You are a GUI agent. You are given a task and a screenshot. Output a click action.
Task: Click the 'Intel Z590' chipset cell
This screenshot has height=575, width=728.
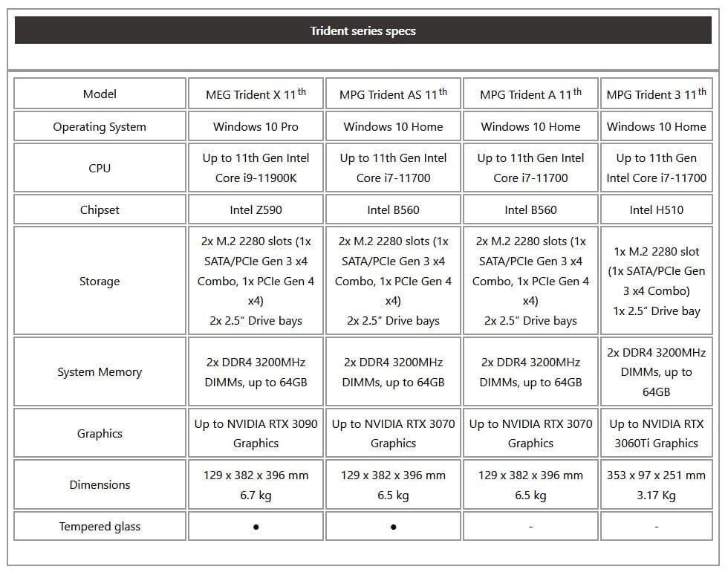tap(256, 209)
